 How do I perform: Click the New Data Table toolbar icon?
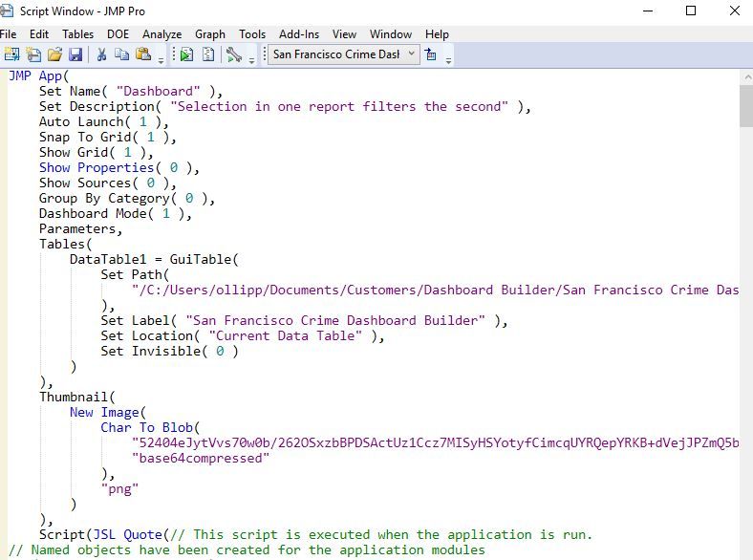tap(11, 54)
